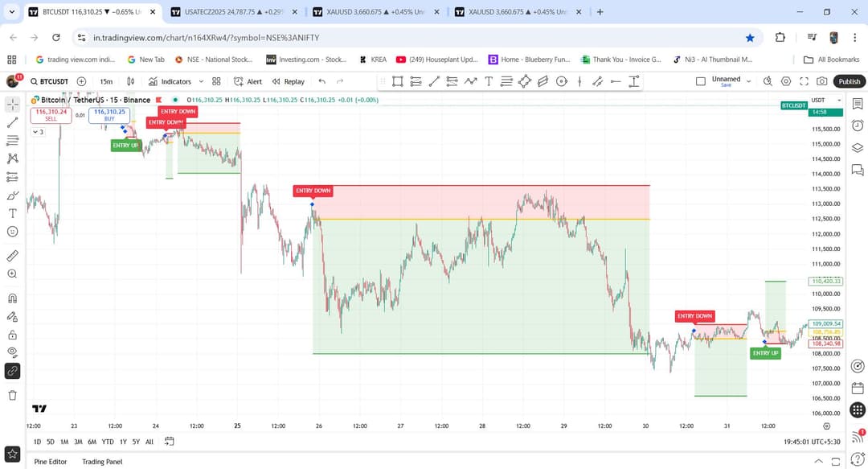Image resolution: width=868 pixels, height=469 pixels.
Task: Toggle stay in drawing mode
Action: pos(12,316)
